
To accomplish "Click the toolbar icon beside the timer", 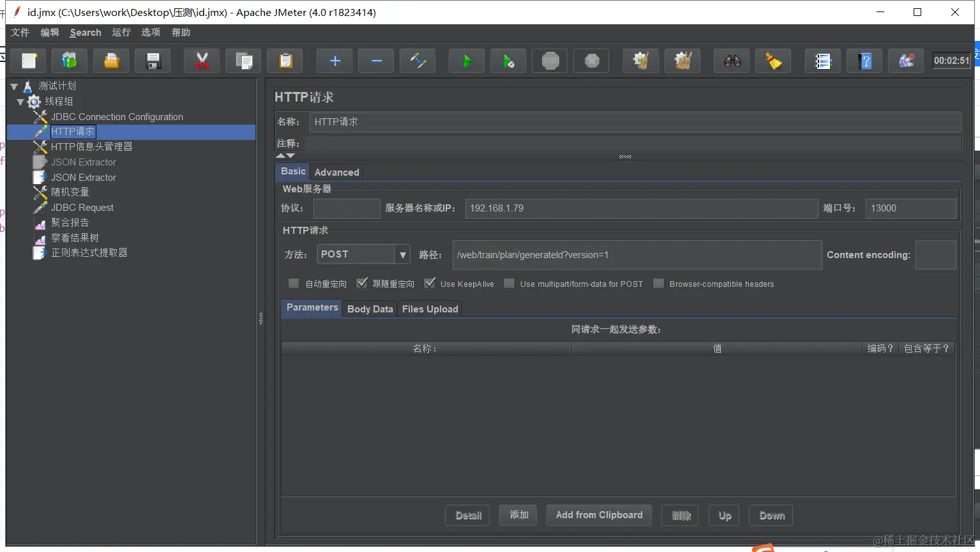I will pyautogui.click(x=906, y=61).
